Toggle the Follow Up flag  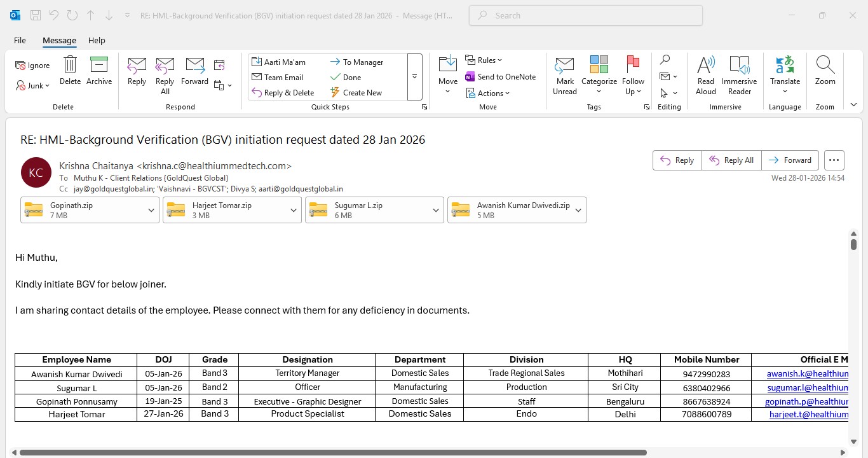633,65
